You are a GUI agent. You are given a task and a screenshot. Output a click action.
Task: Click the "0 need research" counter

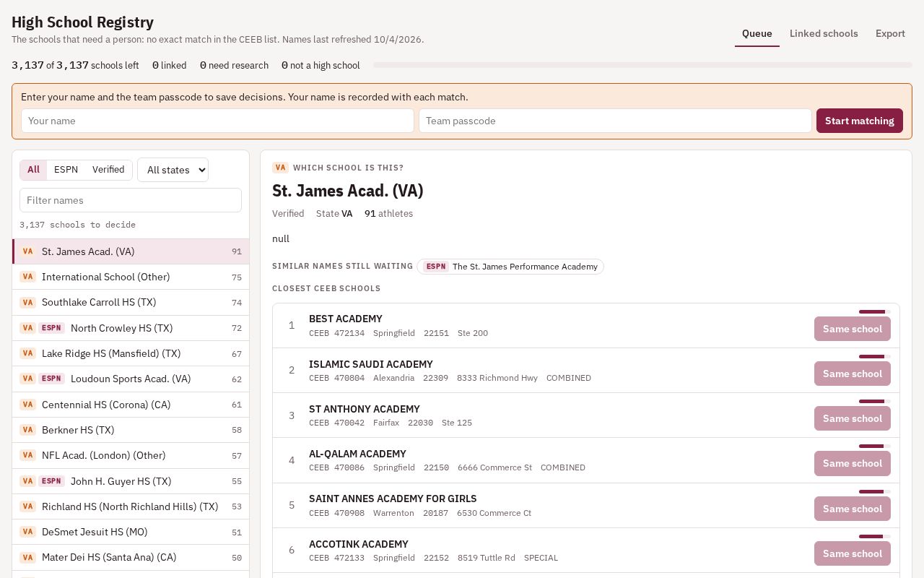[234, 66]
